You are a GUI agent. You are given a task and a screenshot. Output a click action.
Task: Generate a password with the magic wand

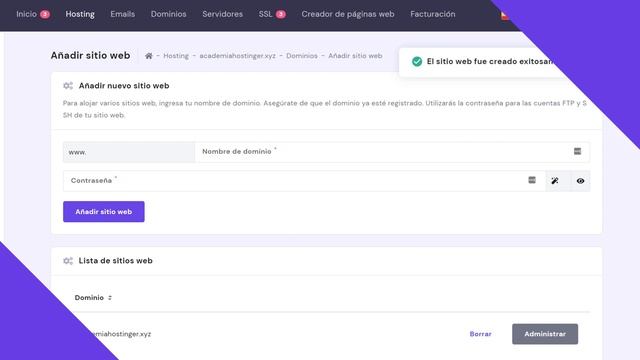pyautogui.click(x=555, y=181)
